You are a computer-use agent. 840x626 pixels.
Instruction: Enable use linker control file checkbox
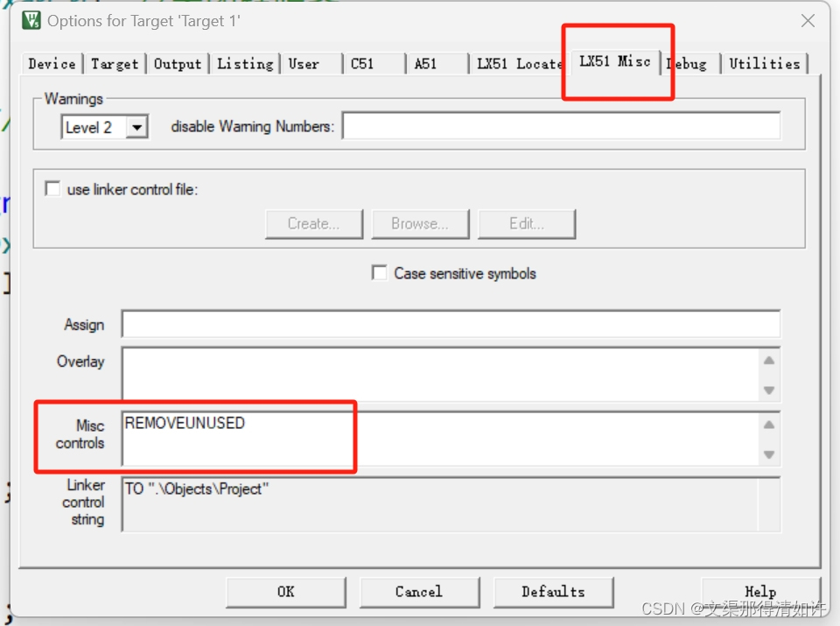(x=52, y=188)
